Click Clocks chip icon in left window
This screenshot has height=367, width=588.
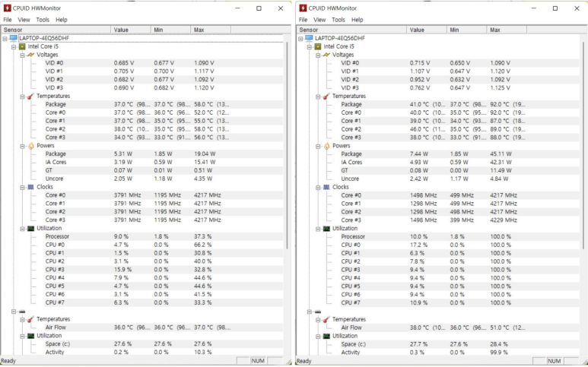30,187
